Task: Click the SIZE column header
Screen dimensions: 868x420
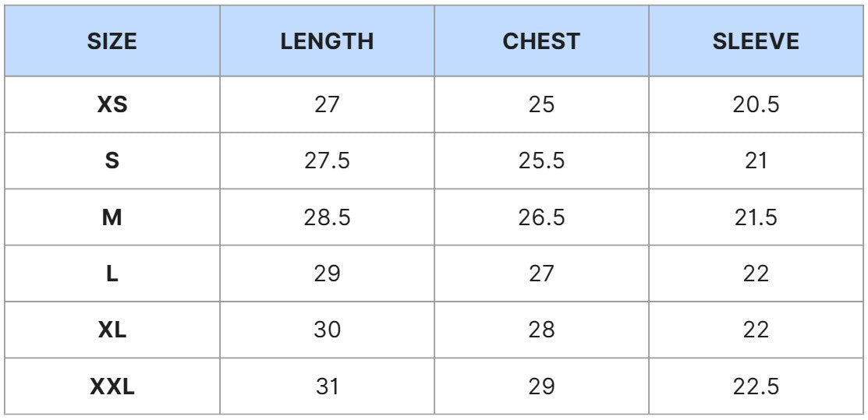Action: click(112, 41)
